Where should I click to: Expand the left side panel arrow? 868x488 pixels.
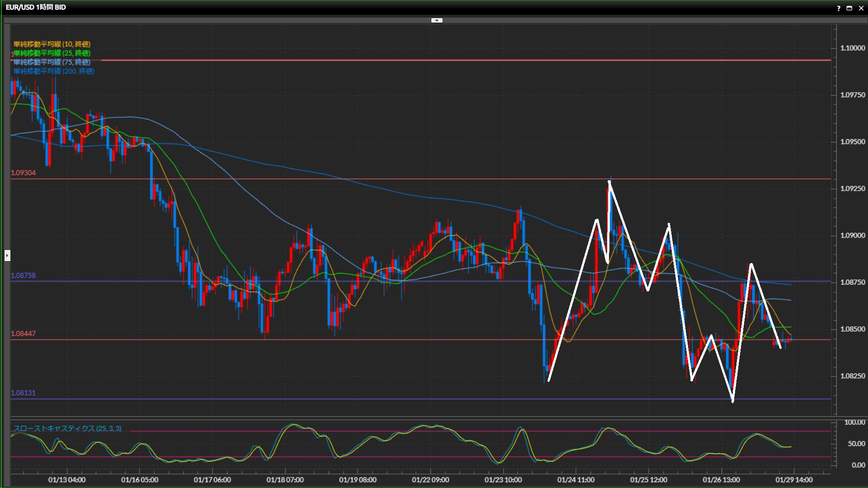click(7, 256)
